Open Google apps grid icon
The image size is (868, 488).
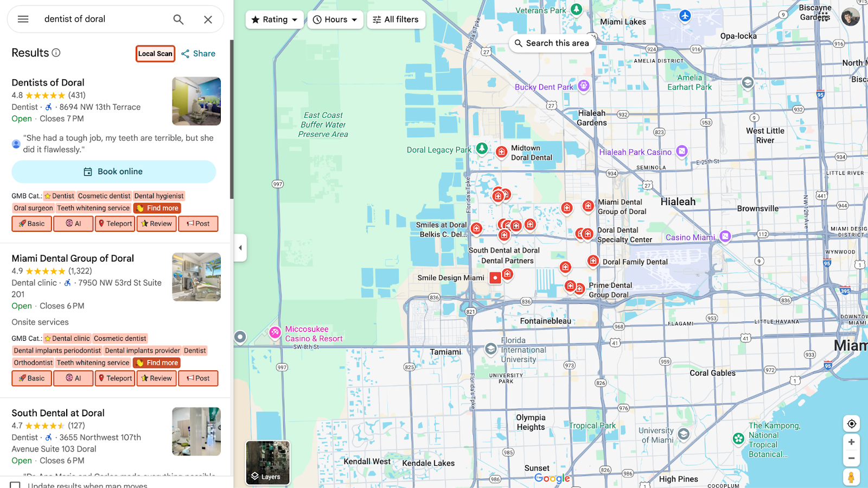pos(824,17)
